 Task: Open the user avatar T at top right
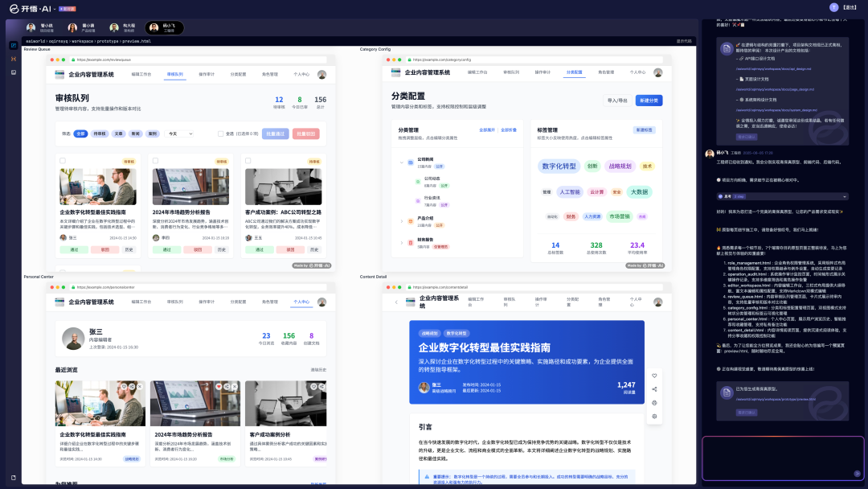[x=833, y=7]
